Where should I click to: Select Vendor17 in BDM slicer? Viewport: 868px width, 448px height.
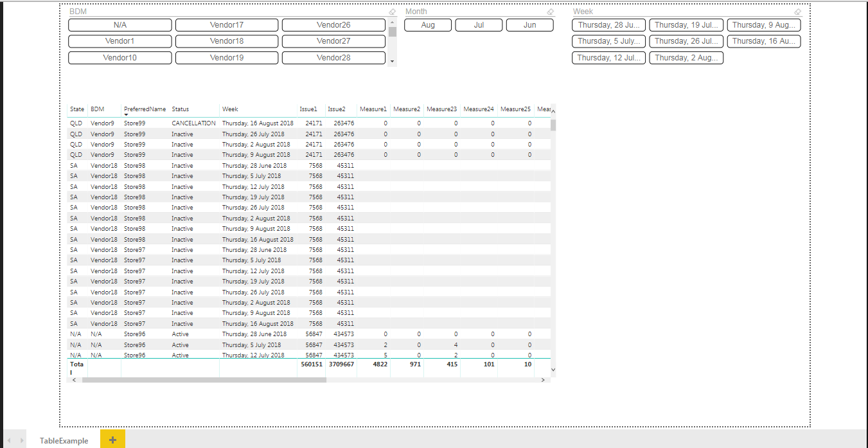227,25
